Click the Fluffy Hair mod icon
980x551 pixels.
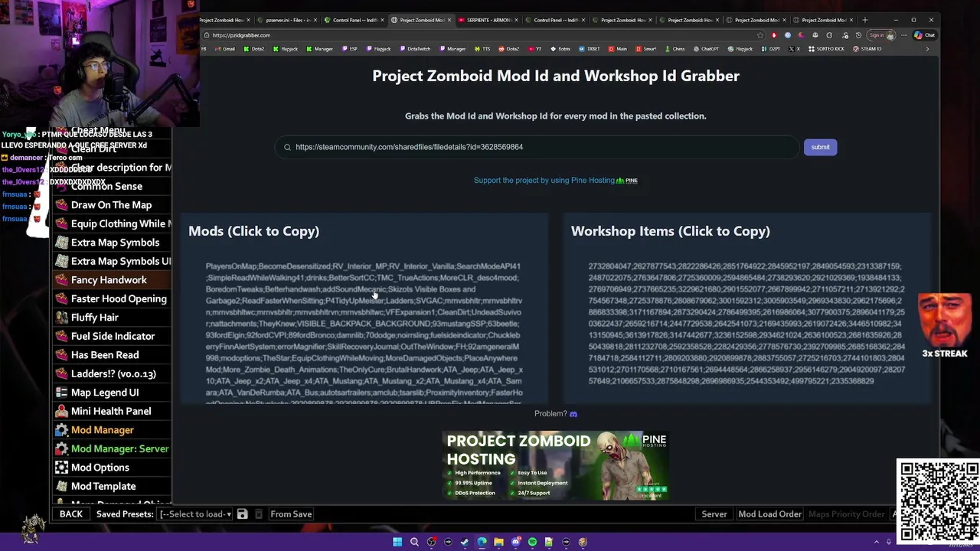tap(61, 318)
